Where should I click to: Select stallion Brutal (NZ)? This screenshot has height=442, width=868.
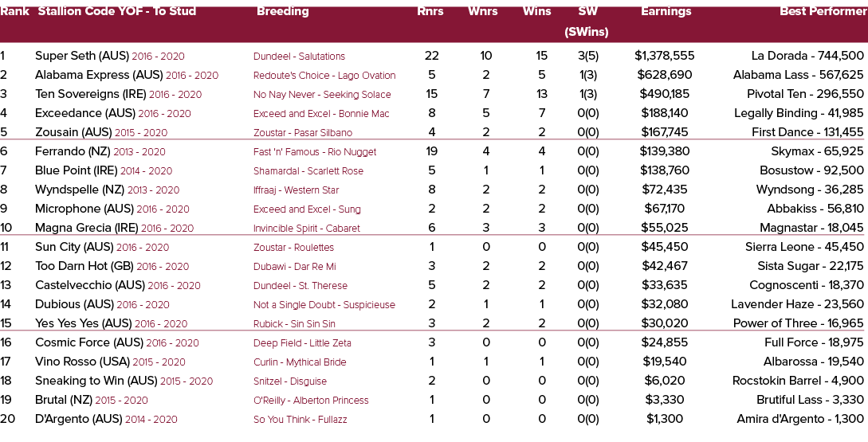click(64, 400)
